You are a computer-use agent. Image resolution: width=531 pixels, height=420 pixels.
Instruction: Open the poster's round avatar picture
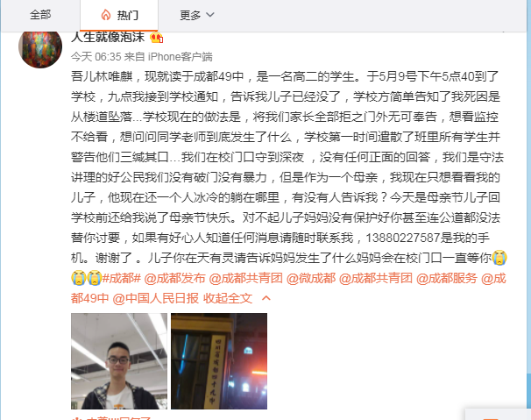point(40,49)
